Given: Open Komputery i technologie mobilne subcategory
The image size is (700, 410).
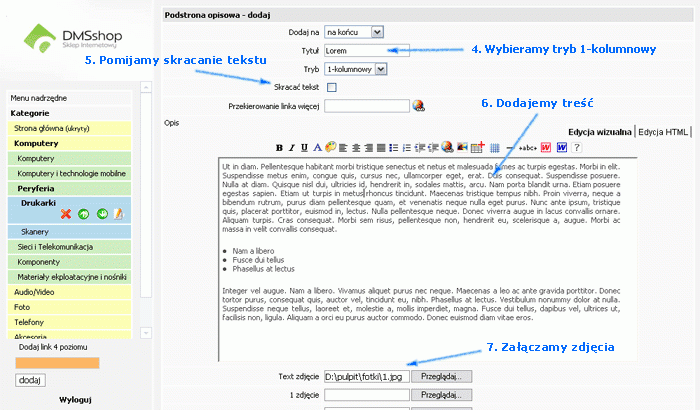Looking at the screenshot, I should [70, 173].
